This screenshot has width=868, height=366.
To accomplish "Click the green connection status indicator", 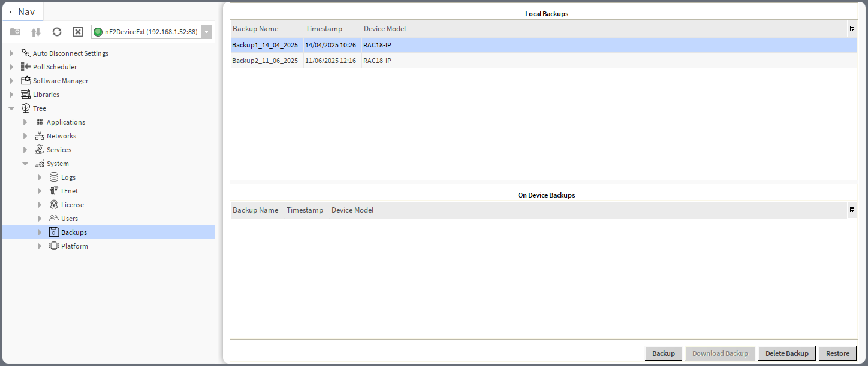I will (x=97, y=32).
